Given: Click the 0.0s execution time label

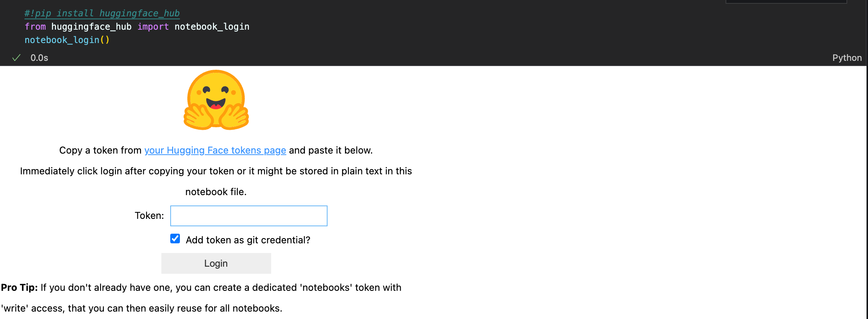Looking at the screenshot, I should pyautogui.click(x=39, y=58).
